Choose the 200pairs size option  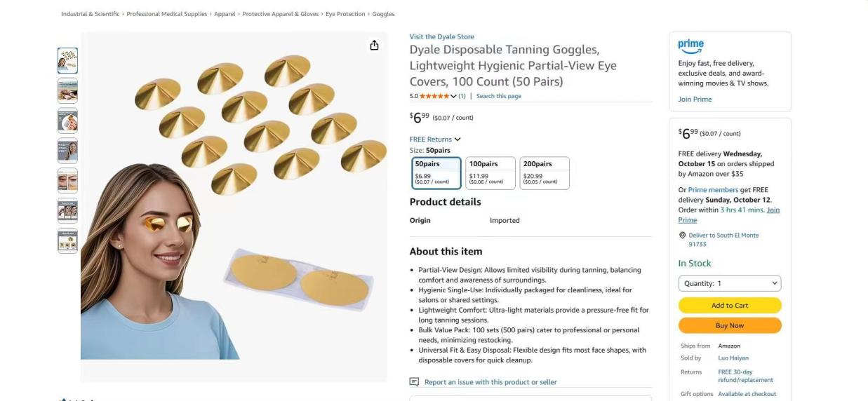(544, 172)
